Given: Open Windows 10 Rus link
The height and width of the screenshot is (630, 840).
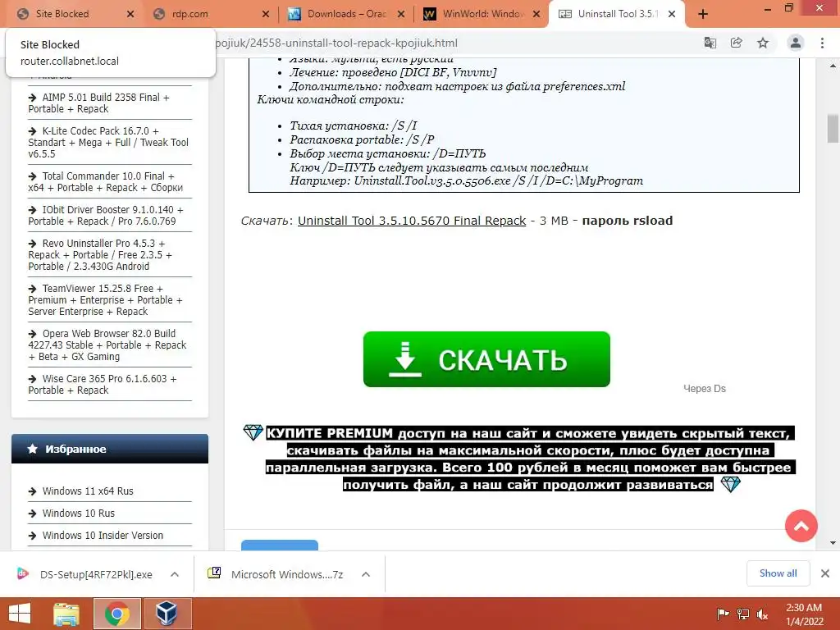Looking at the screenshot, I should click(x=78, y=514).
